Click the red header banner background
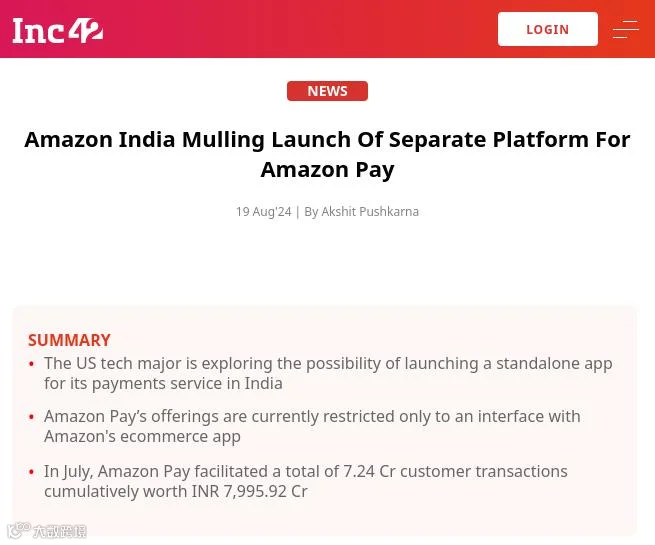Screen dimensions: 655x545 coord(292,29)
